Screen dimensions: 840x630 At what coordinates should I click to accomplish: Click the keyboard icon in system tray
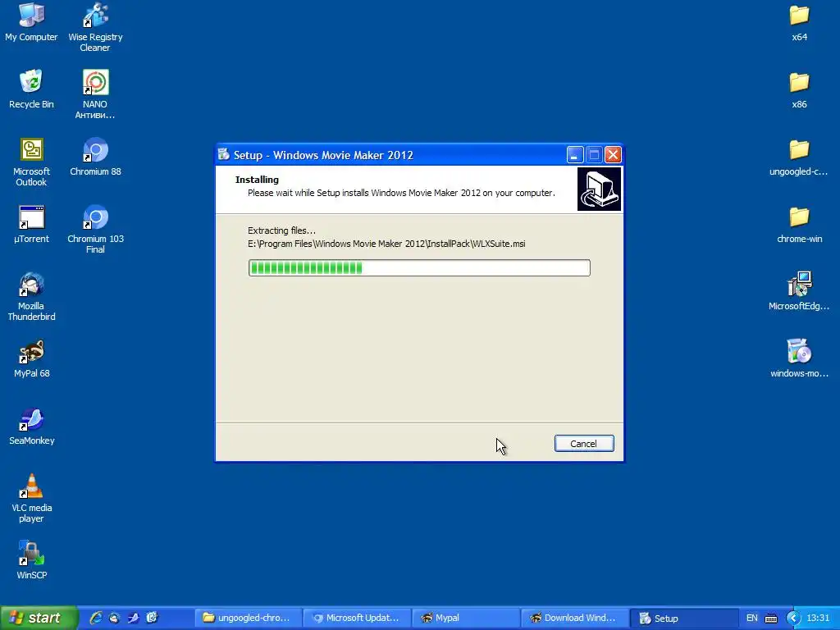click(771, 619)
